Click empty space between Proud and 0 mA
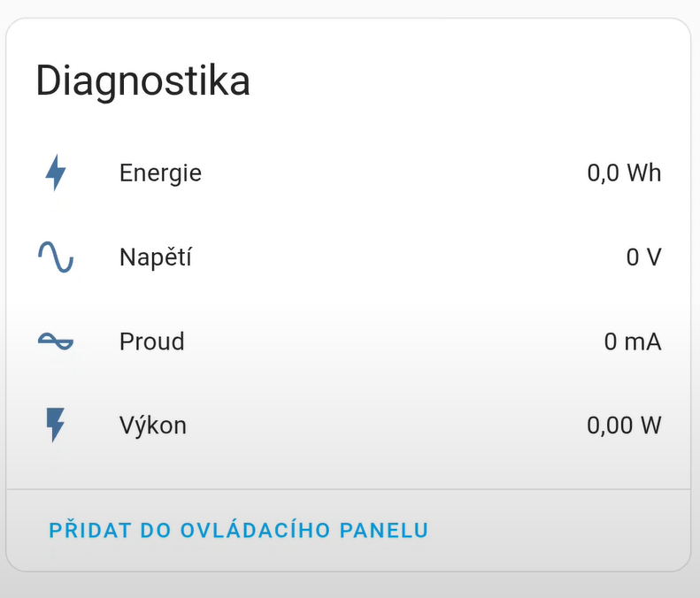This screenshot has height=598, width=700. click(389, 341)
